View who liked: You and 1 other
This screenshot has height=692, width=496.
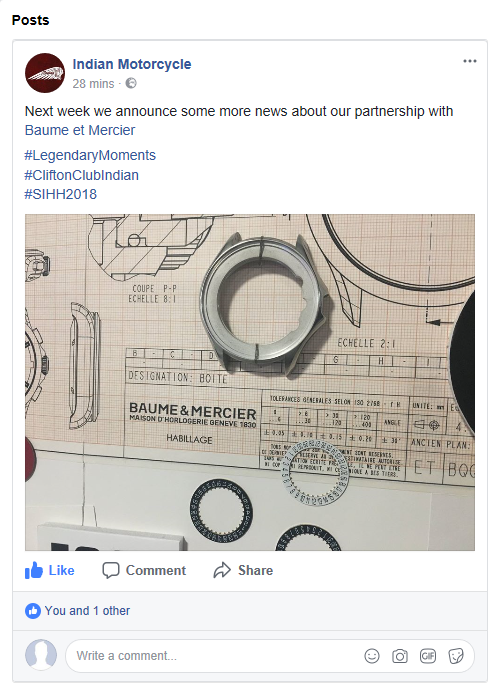[x=87, y=611]
